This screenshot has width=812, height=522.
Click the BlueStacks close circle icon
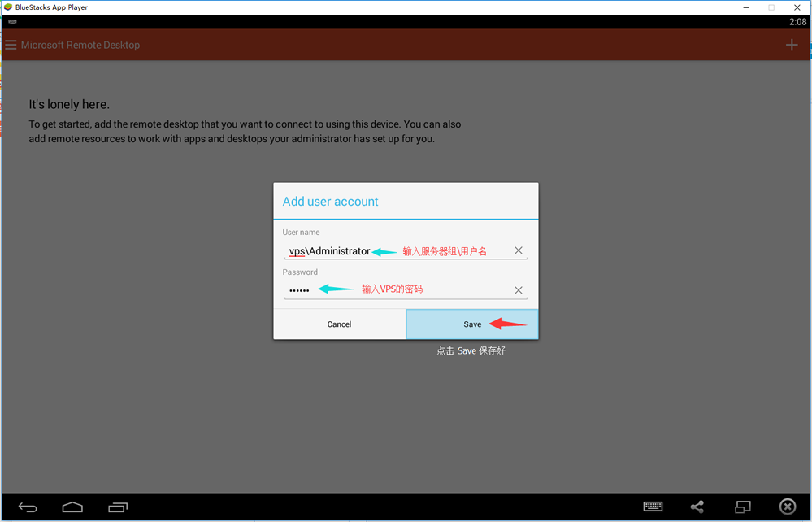787,507
